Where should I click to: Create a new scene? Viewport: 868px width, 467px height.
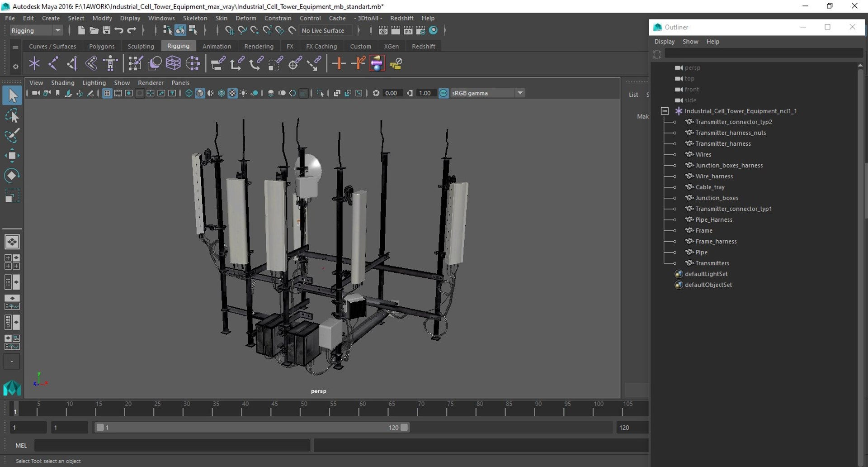[81, 30]
